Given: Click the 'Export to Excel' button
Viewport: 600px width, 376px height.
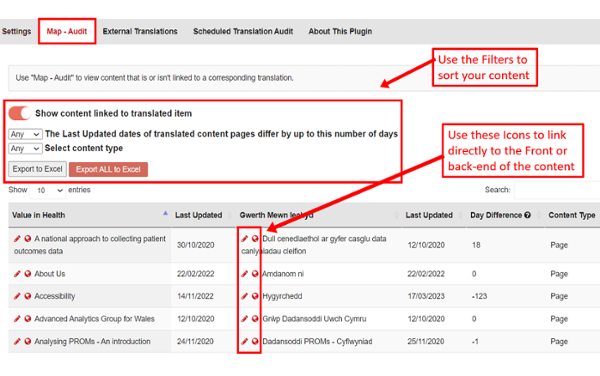Looking at the screenshot, I should coord(38,169).
